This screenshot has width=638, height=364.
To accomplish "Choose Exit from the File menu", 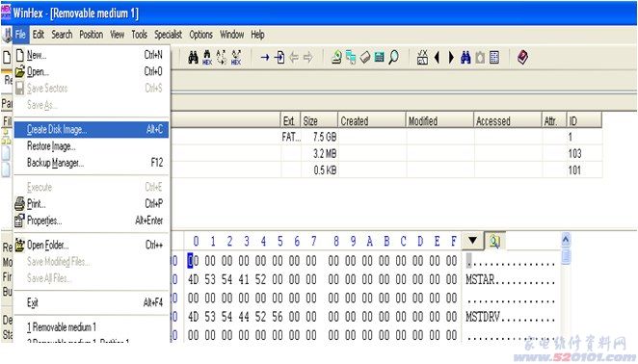I will pos(92,302).
